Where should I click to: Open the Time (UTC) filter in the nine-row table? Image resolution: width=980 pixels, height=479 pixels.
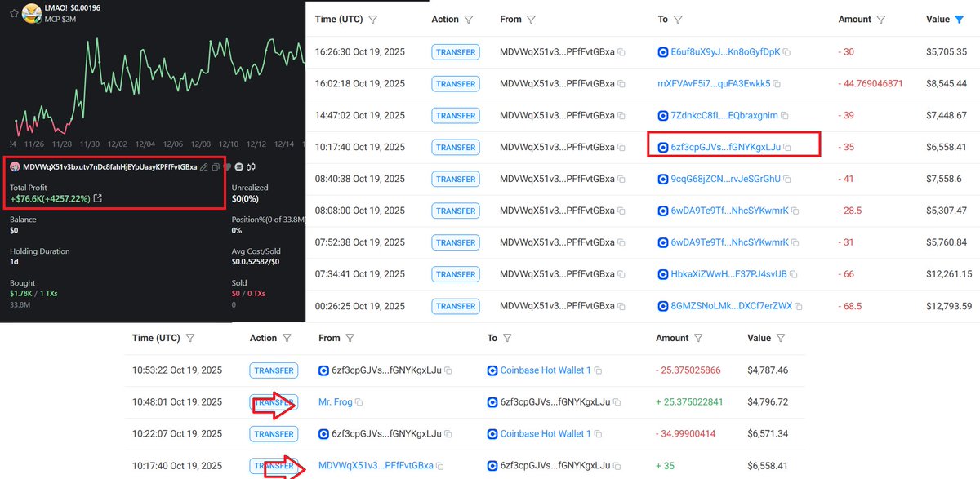(373, 20)
